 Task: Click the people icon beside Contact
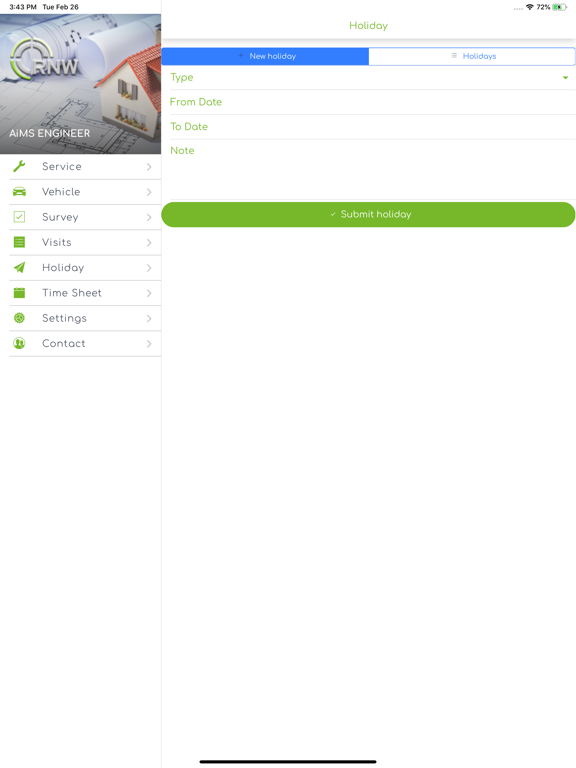(x=19, y=343)
